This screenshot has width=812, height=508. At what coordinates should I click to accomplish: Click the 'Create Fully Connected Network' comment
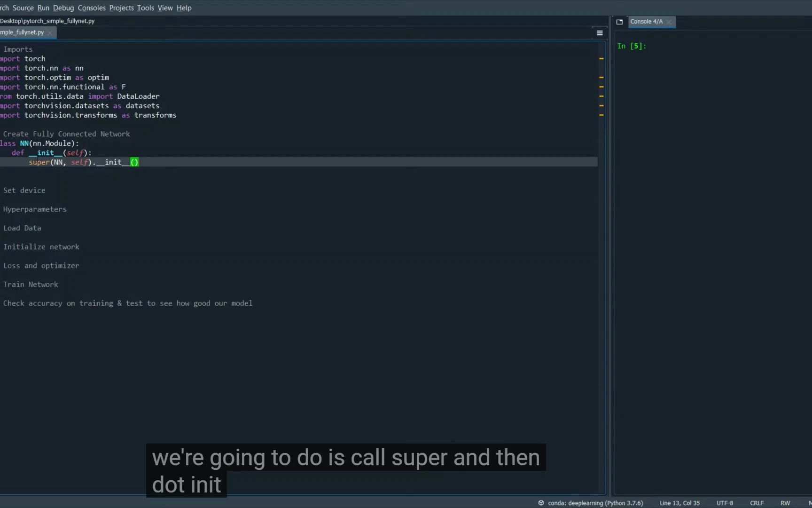point(67,134)
